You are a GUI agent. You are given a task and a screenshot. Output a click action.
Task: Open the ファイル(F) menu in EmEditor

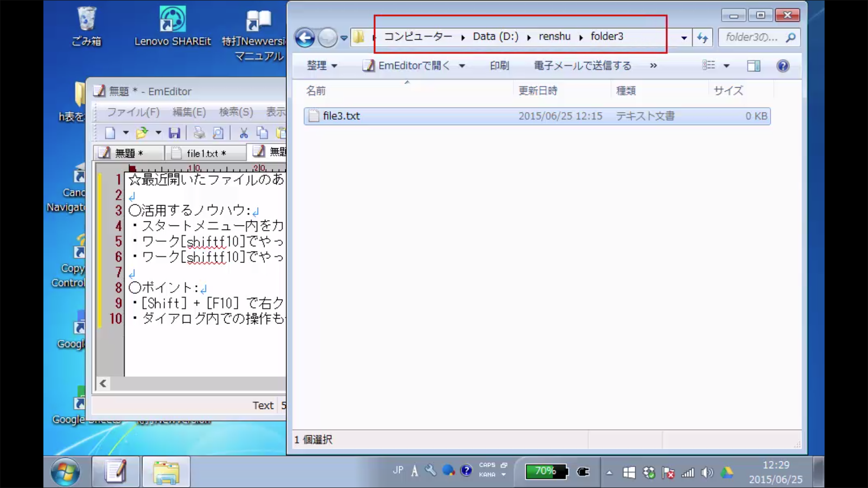pyautogui.click(x=133, y=112)
